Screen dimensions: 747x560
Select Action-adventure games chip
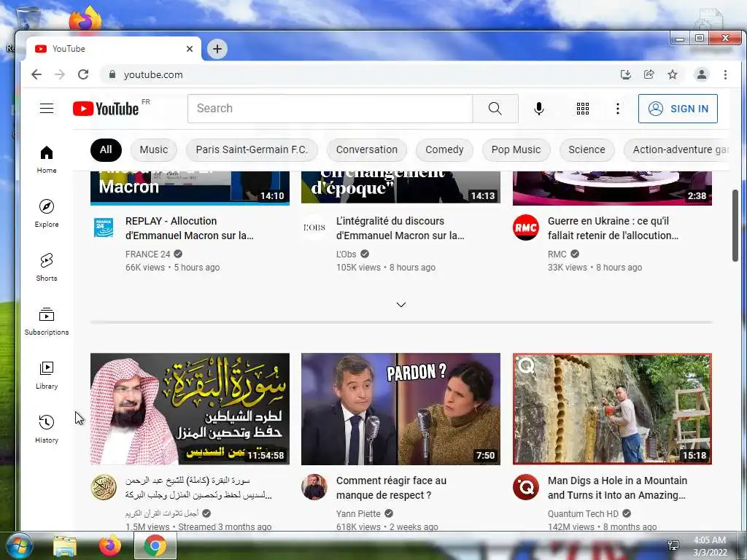[676, 149]
